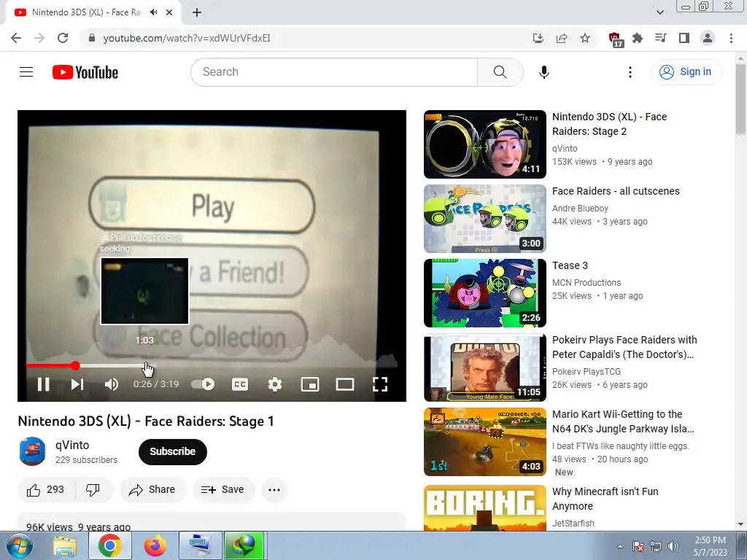Open taskbar clock and date
The height and width of the screenshot is (560, 747).
[711, 546]
